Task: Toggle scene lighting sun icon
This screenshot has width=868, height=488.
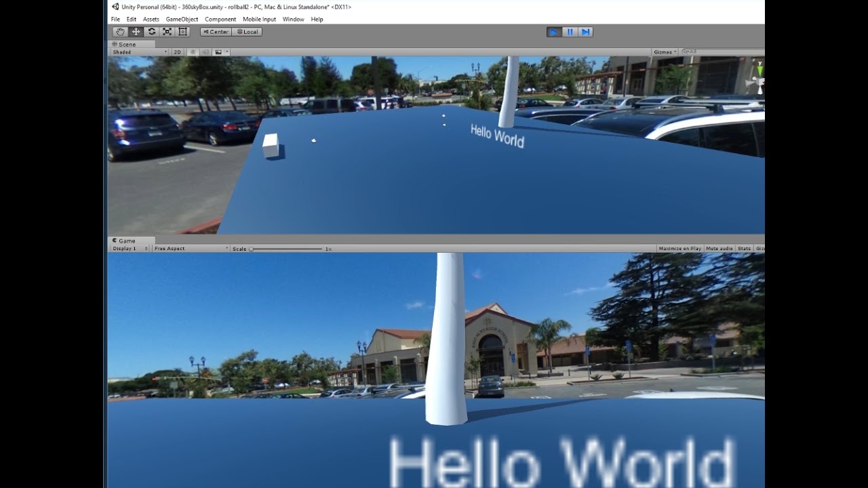Action: pos(193,52)
